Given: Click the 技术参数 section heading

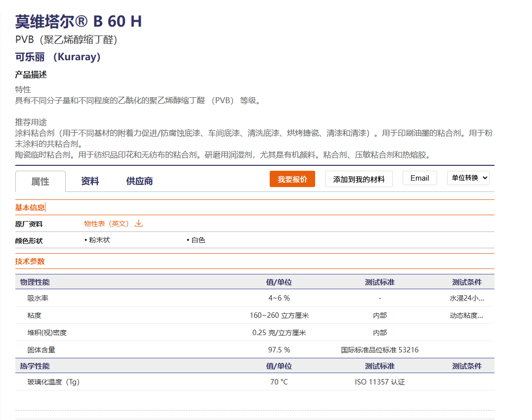Looking at the screenshot, I should click(30, 262).
